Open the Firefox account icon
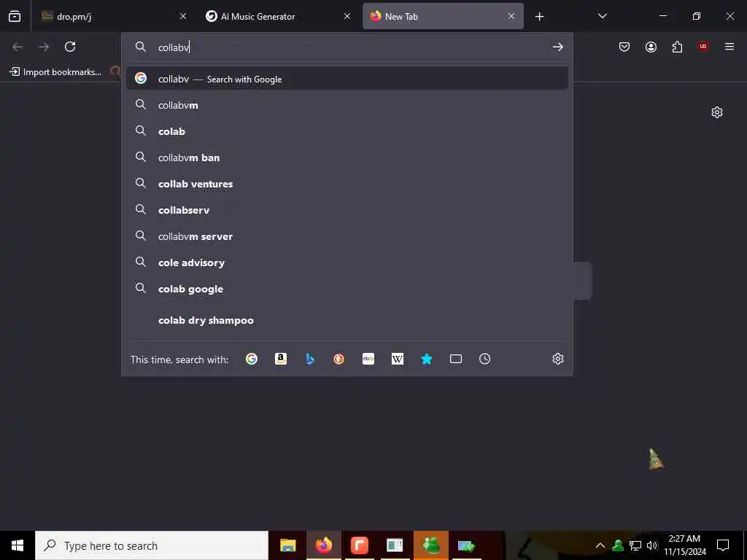Viewport: 747px width, 560px height. pyautogui.click(x=651, y=47)
